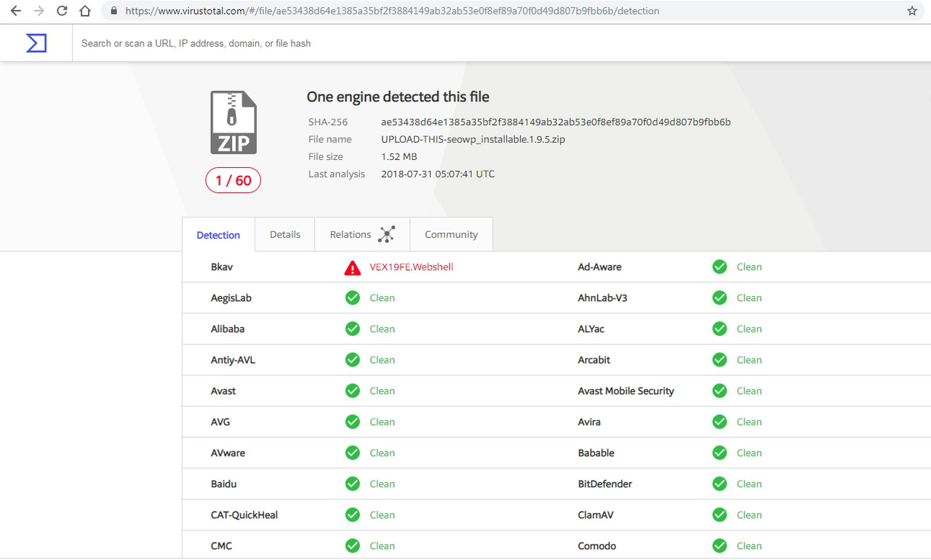Image resolution: width=931 pixels, height=560 pixels.
Task: Open the Relations tab
Action: tap(362, 234)
